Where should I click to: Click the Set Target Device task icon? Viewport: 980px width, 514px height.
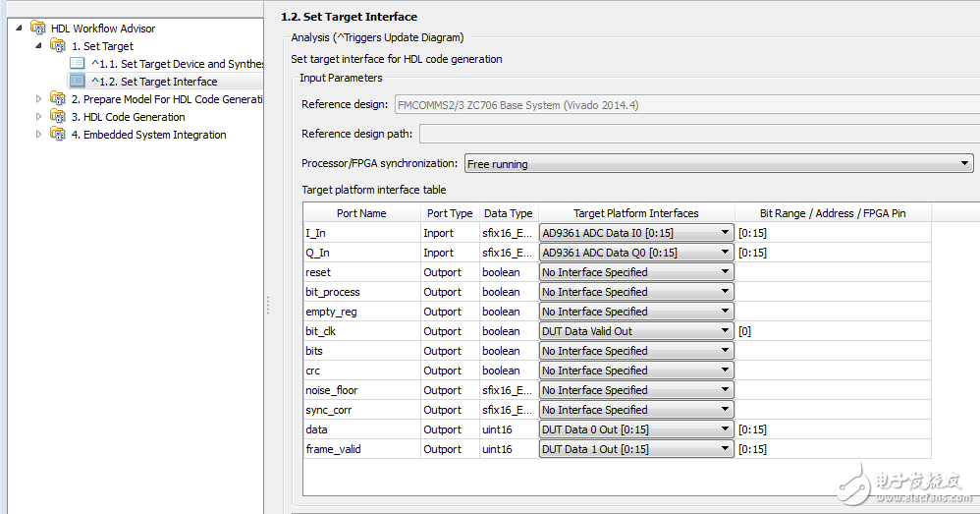78,63
